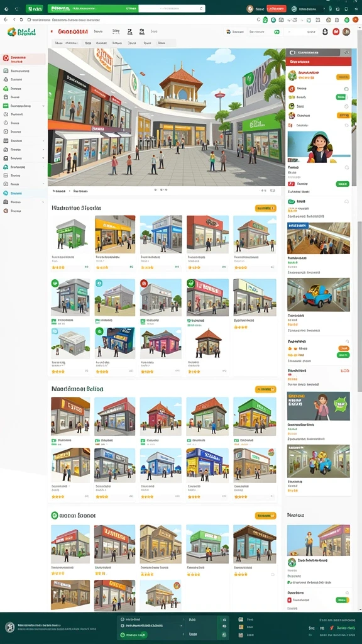Click the orange avatar in the dark top bar
The image size is (362, 644).
(250, 9)
